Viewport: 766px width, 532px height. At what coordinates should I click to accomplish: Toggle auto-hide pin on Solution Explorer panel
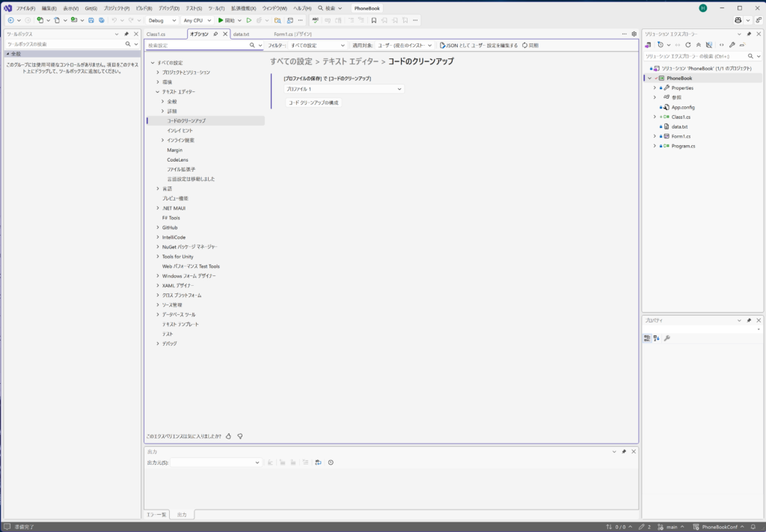coord(749,34)
